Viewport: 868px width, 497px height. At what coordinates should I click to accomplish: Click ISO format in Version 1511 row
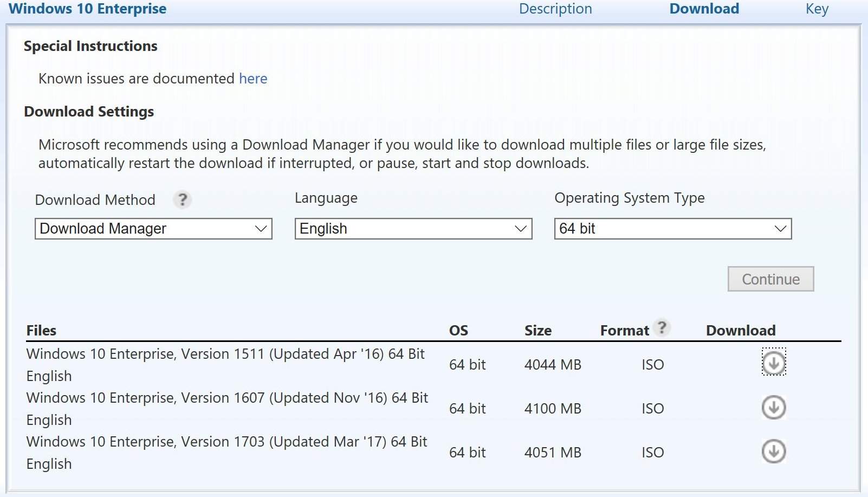click(653, 365)
